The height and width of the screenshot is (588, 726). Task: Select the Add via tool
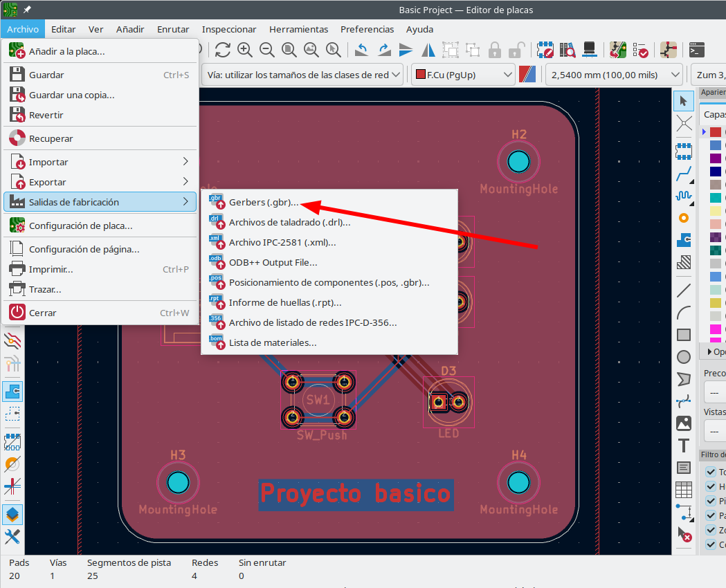[684, 218]
